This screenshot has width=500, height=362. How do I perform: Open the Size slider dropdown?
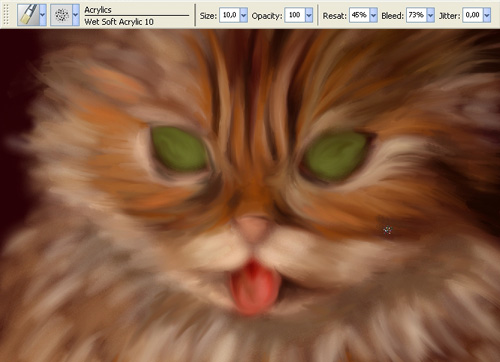point(244,15)
